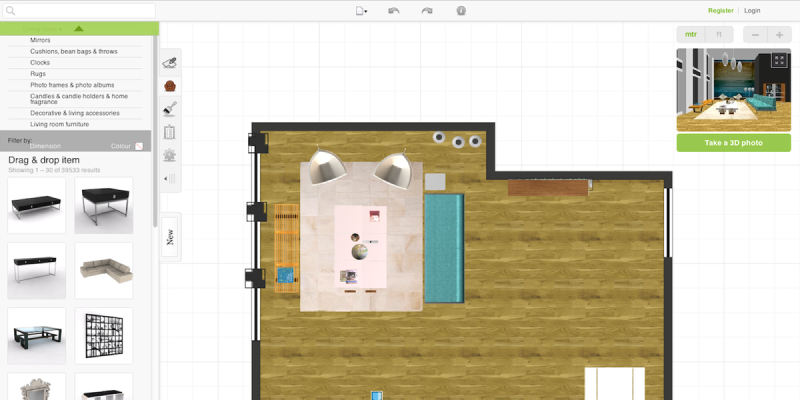Select Cushions, bean bags & throws category
This screenshot has height=400, width=800.
click(76, 52)
